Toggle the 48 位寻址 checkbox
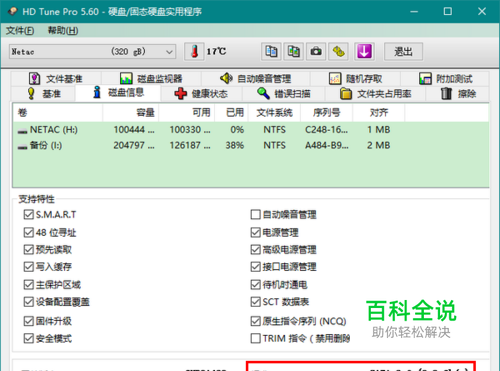500x371 pixels. click(x=29, y=232)
